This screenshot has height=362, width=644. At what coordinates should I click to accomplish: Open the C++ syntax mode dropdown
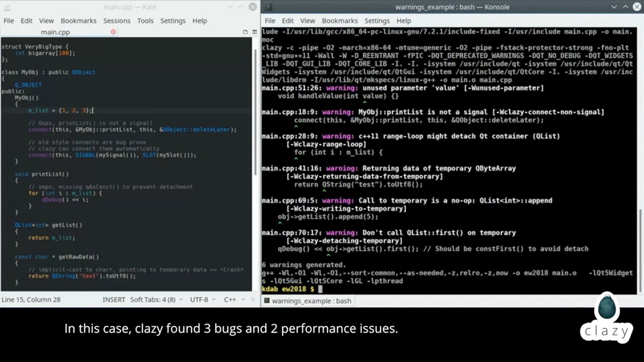pos(234,299)
